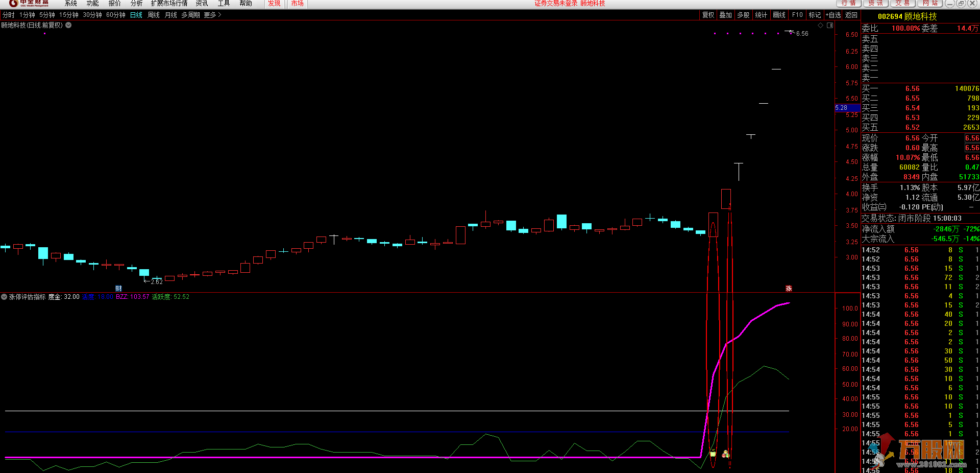Click the 交易 button at top right

903,3
